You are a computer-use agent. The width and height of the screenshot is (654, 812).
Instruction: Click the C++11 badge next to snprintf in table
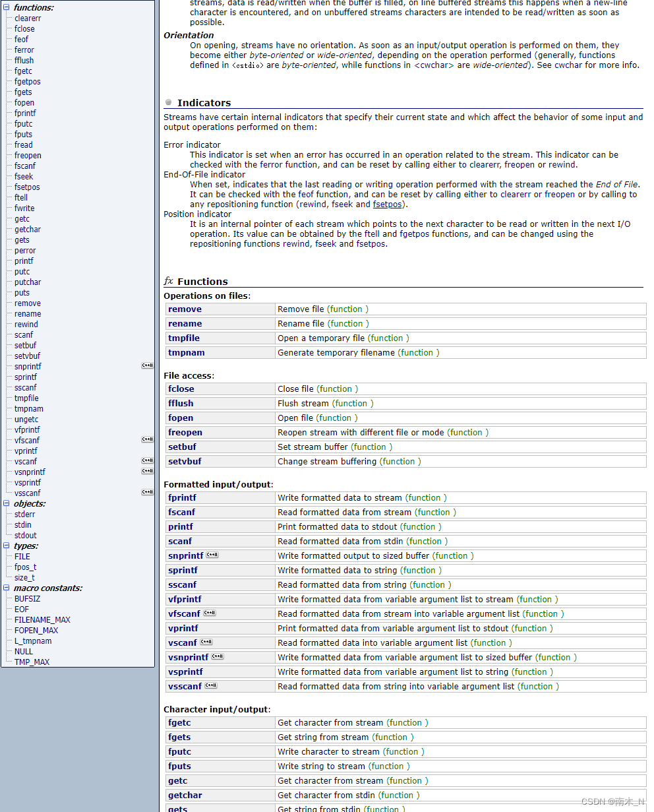point(212,555)
